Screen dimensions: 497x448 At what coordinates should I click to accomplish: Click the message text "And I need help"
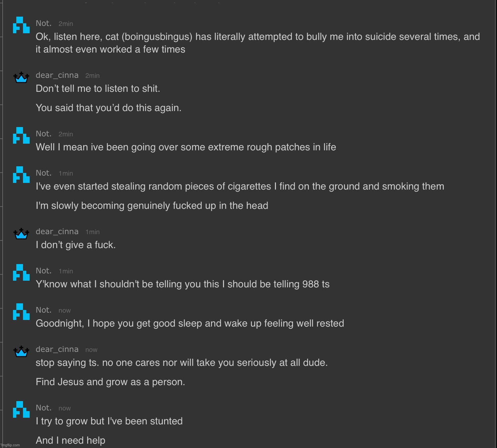71,440
